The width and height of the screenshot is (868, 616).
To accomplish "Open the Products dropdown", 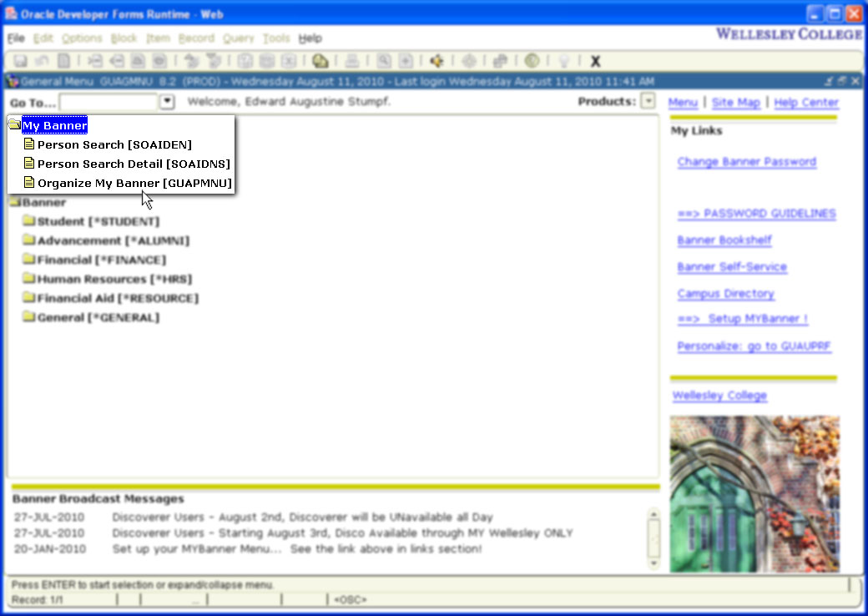I will (x=648, y=101).
